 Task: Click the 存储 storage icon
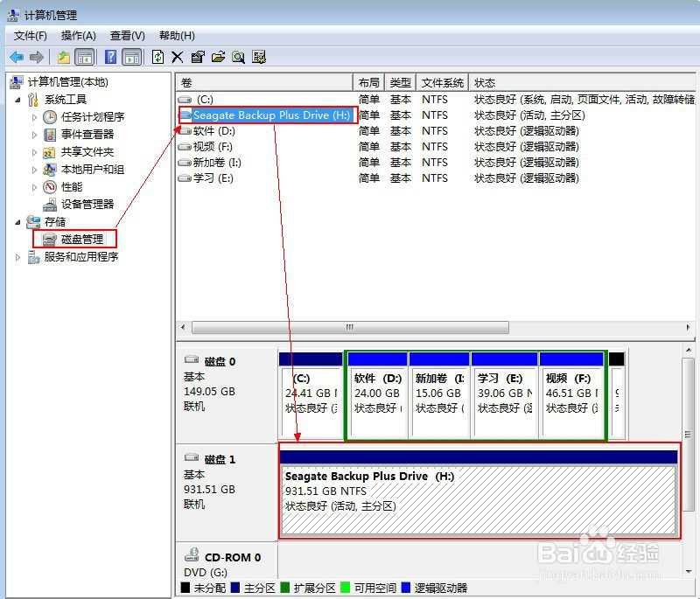point(33,221)
